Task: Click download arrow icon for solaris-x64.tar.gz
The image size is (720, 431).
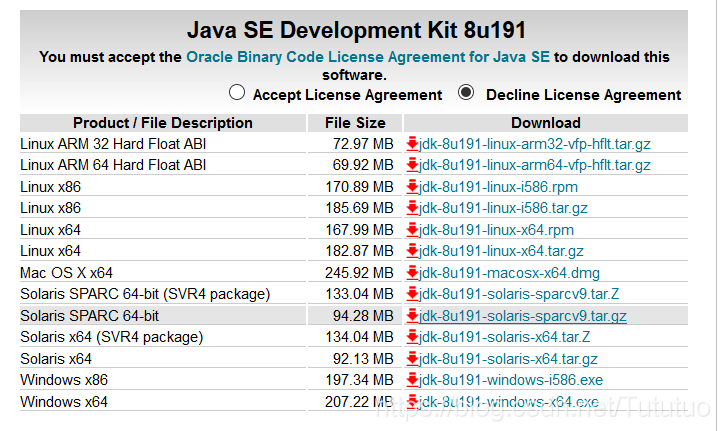Action: [x=412, y=358]
